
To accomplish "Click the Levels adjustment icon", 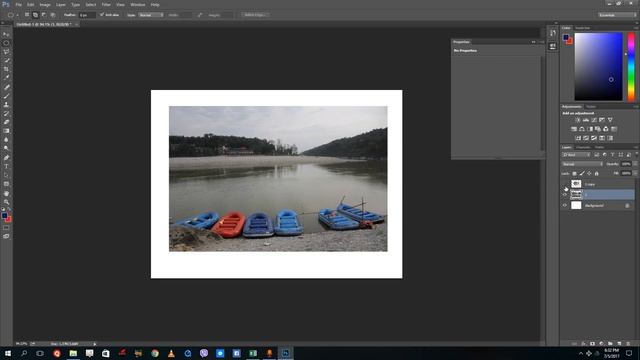I will point(586,120).
